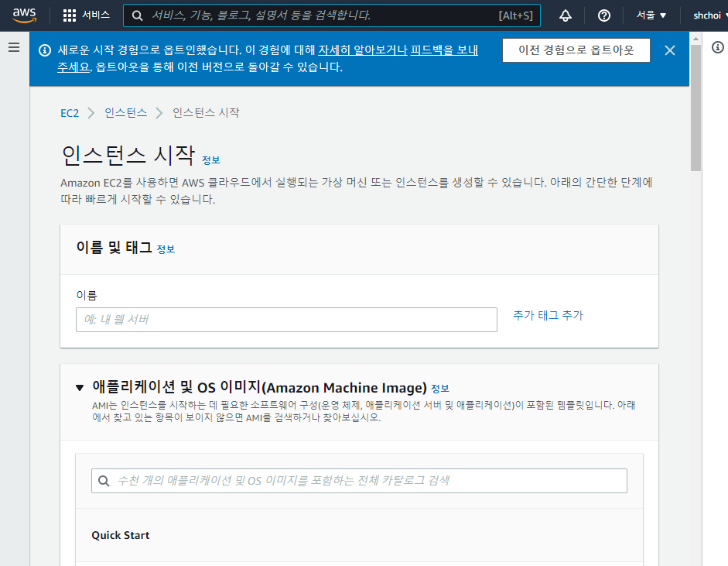Screen dimensions: 728x566
Task: Open the 서울 region dropdown
Action: [x=651, y=15]
